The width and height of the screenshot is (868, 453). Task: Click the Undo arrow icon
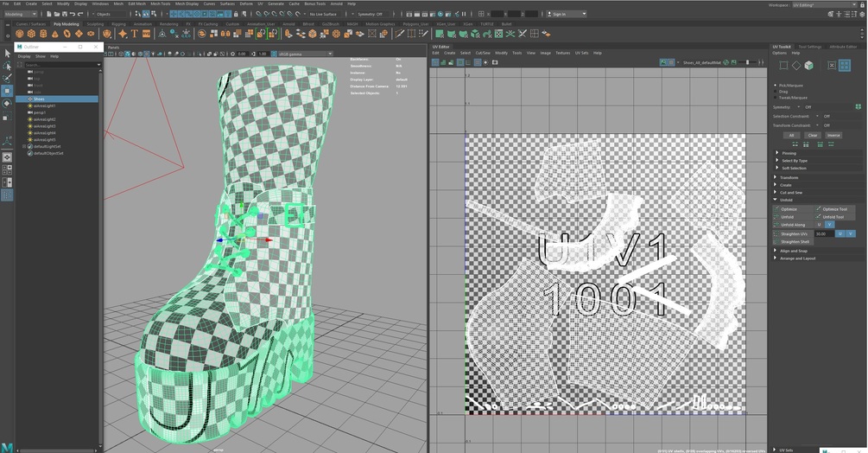(73, 14)
